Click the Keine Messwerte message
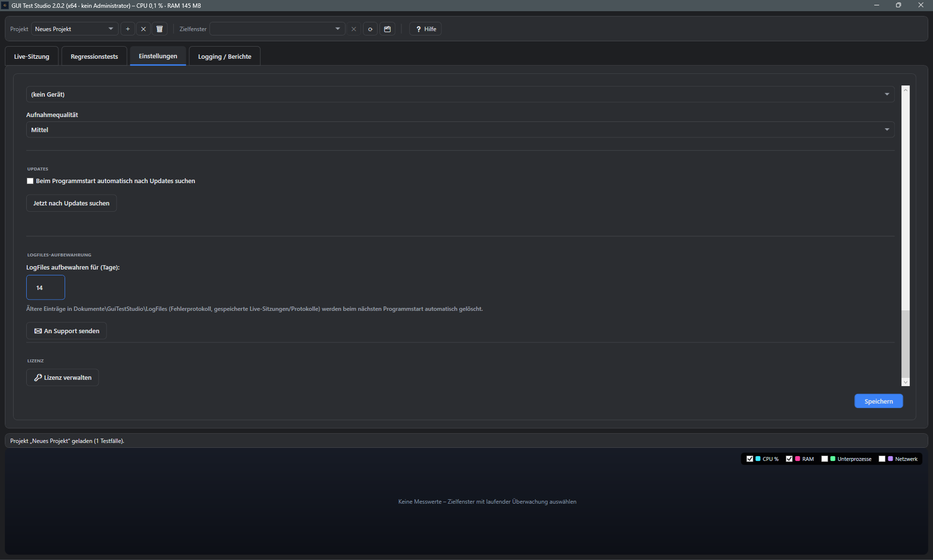 [x=487, y=502]
